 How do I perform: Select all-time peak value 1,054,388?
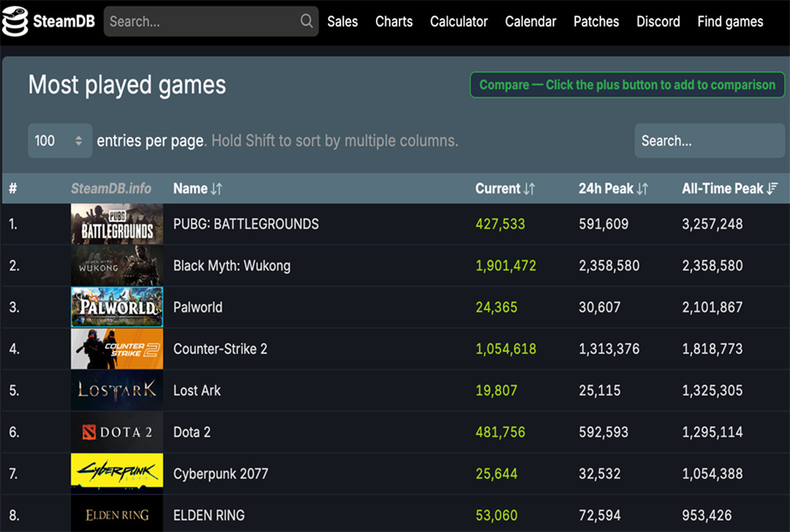click(x=713, y=474)
